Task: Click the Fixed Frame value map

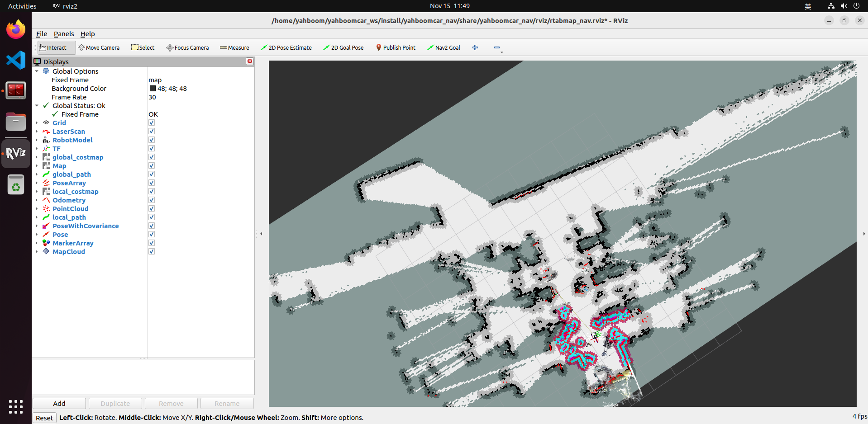Action: point(155,80)
